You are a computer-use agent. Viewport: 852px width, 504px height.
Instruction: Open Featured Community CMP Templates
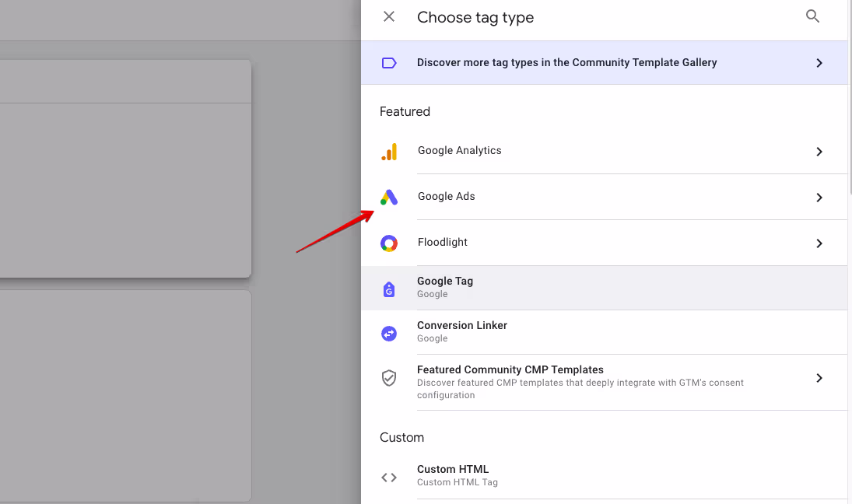(x=605, y=383)
